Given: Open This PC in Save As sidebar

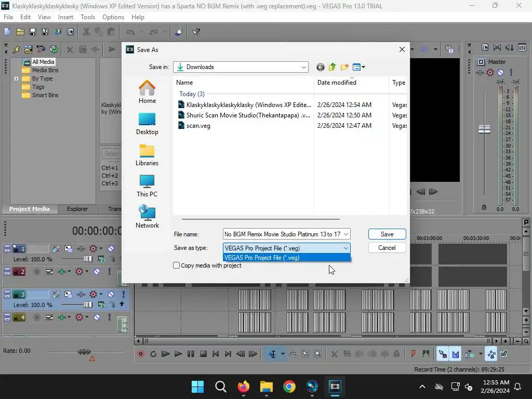Looking at the screenshot, I should coord(147,186).
